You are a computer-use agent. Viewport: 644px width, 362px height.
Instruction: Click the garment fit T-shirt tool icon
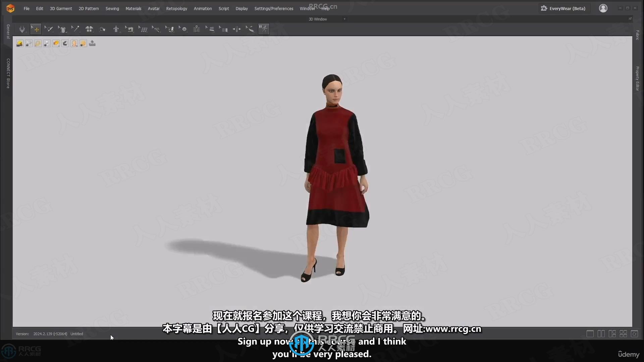62,29
